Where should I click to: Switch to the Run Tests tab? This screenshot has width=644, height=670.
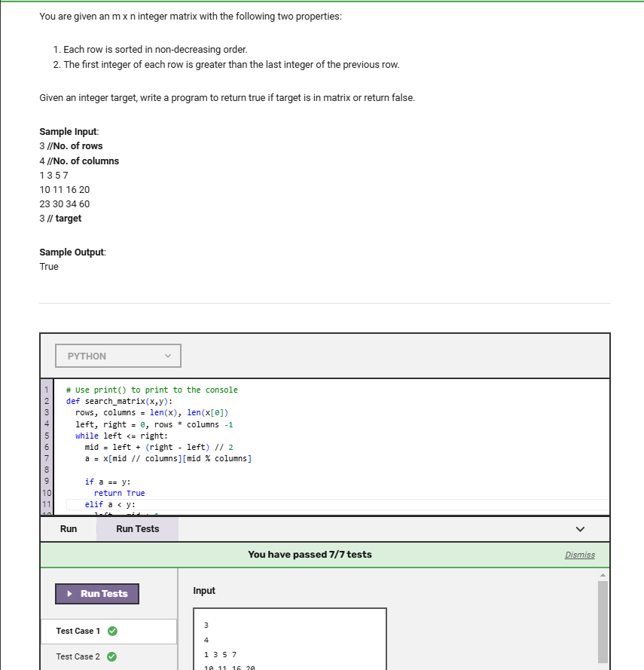pos(138,529)
